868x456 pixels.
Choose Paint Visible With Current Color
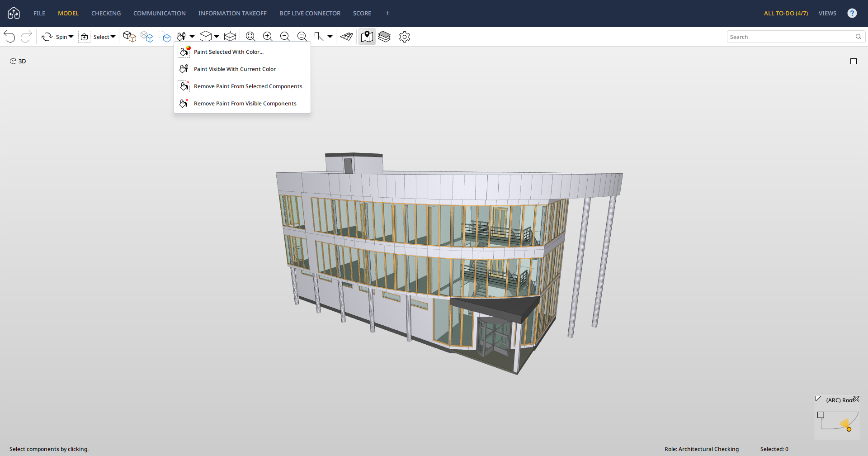242,69
